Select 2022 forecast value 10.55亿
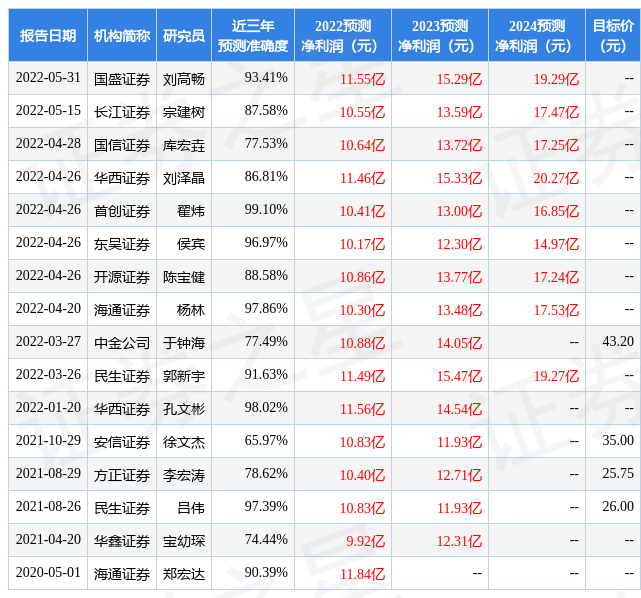This screenshot has height=598, width=641. [x=363, y=112]
